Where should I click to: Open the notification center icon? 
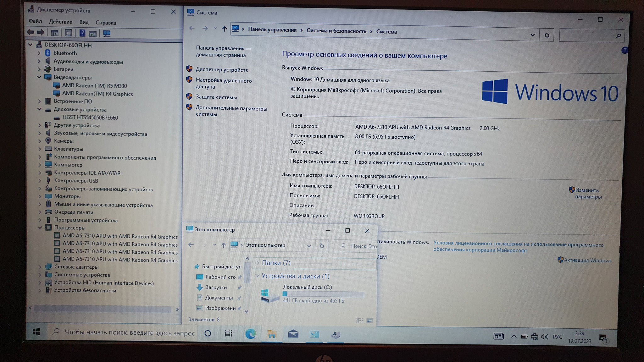[602, 337]
